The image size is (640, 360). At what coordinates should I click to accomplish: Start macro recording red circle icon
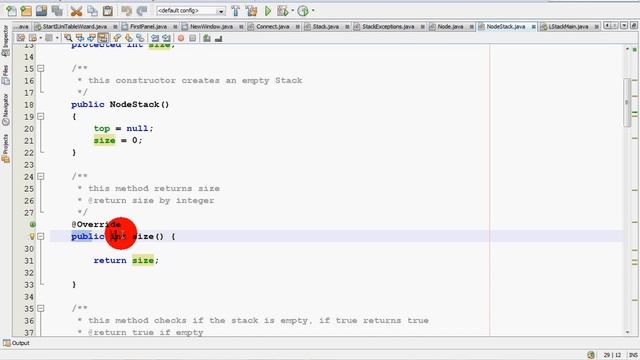point(181,38)
